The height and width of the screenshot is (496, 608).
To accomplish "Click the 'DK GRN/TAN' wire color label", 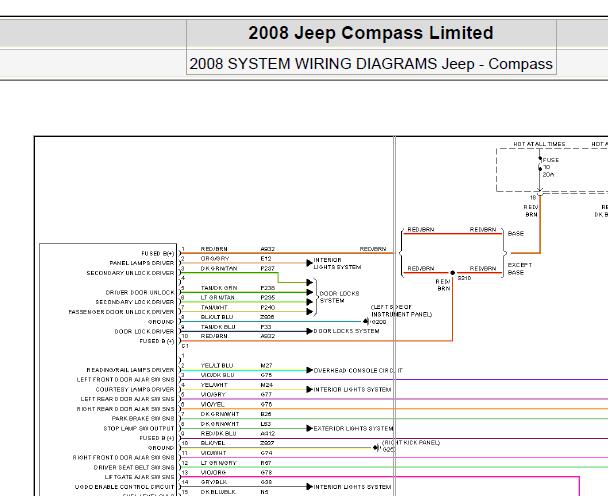I will (219, 268).
